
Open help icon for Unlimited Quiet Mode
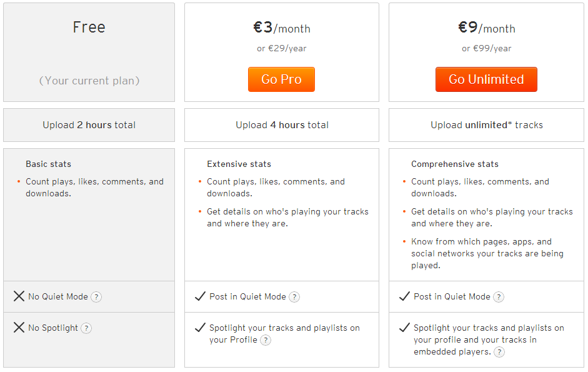pyautogui.click(x=499, y=297)
